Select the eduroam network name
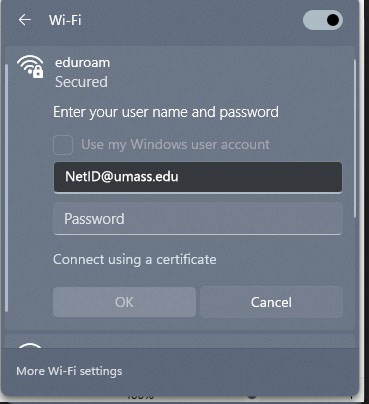Screen dimensions: 369x404 tap(82, 63)
